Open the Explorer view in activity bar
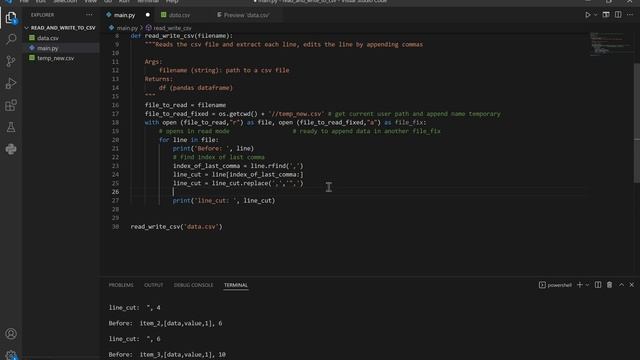The width and height of the screenshot is (640, 360). tap(11, 18)
